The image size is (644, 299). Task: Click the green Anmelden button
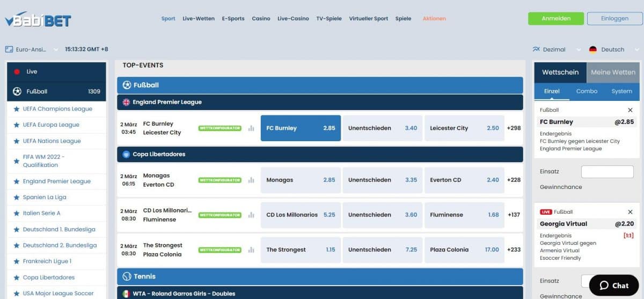click(555, 18)
